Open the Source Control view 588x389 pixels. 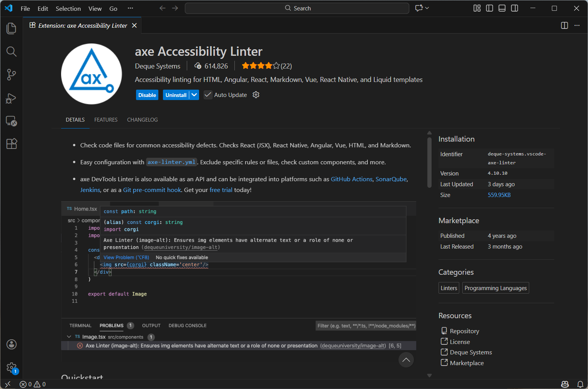11,75
